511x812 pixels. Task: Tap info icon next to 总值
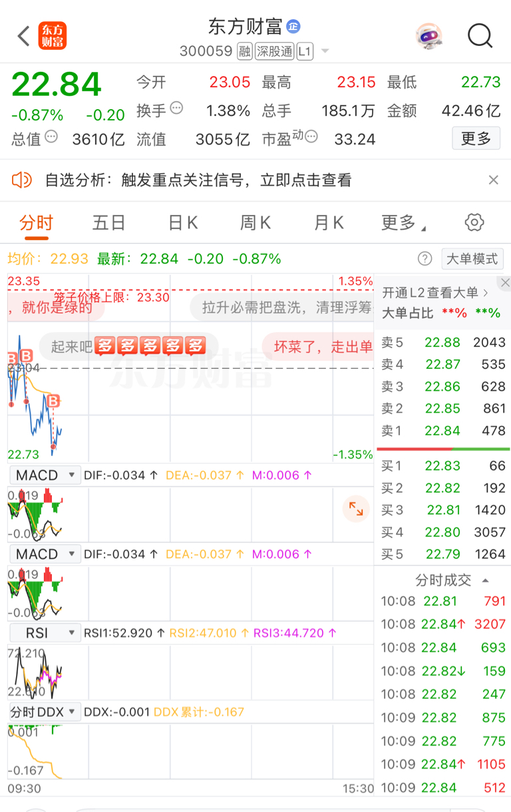pyautogui.click(x=51, y=137)
